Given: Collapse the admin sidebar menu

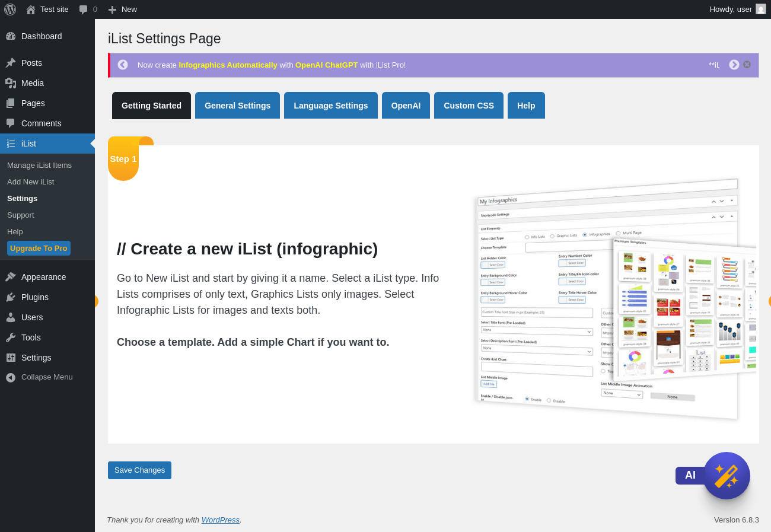Looking at the screenshot, I should click(47, 377).
